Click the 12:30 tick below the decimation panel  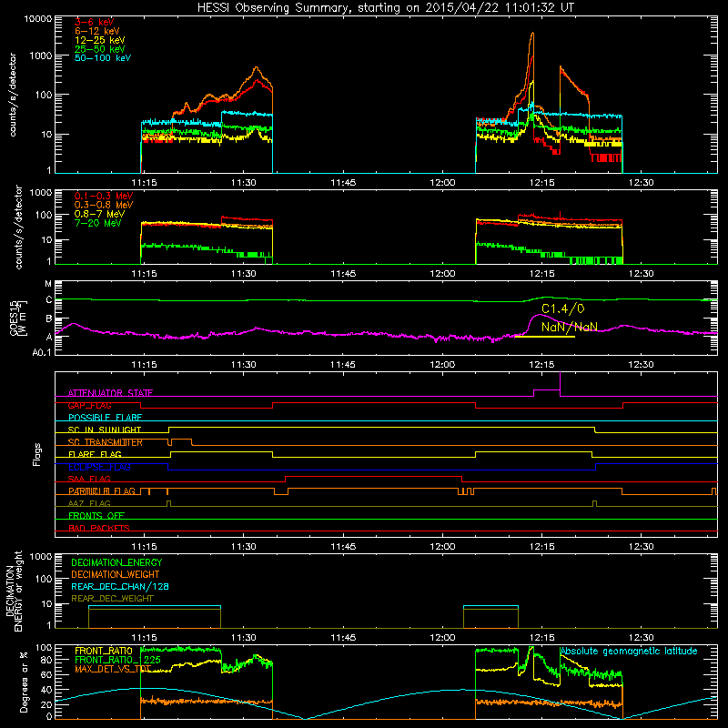click(642, 638)
